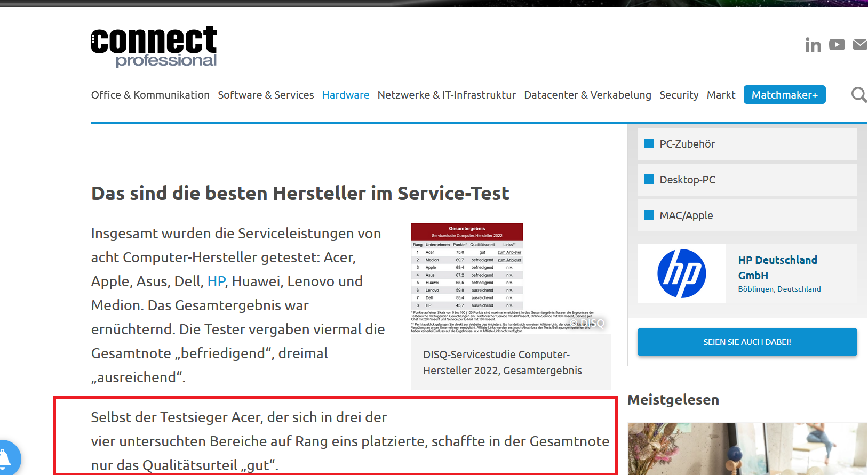Screen dimensions: 868x475
Task: Click the HP logo image
Action: [682, 273]
